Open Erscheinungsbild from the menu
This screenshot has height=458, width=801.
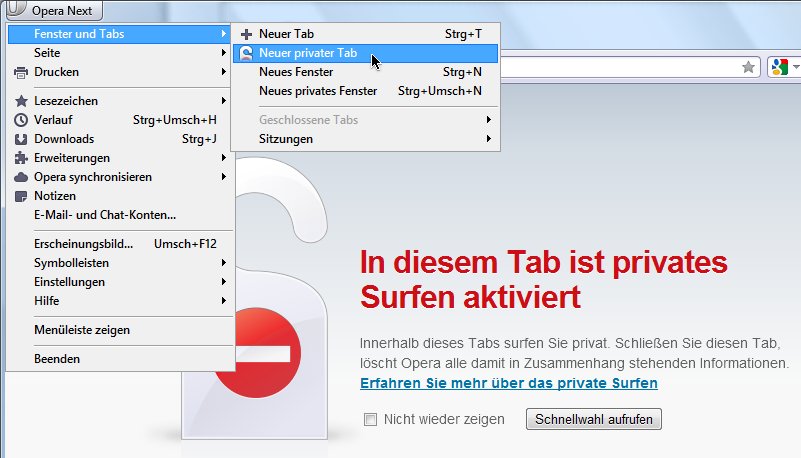tap(121, 244)
